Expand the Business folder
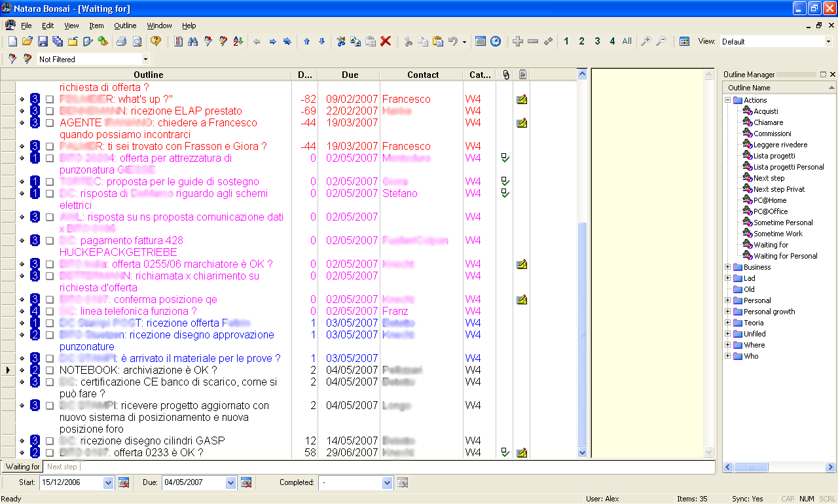Image resolution: width=838 pixels, height=504 pixels. (x=727, y=267)
